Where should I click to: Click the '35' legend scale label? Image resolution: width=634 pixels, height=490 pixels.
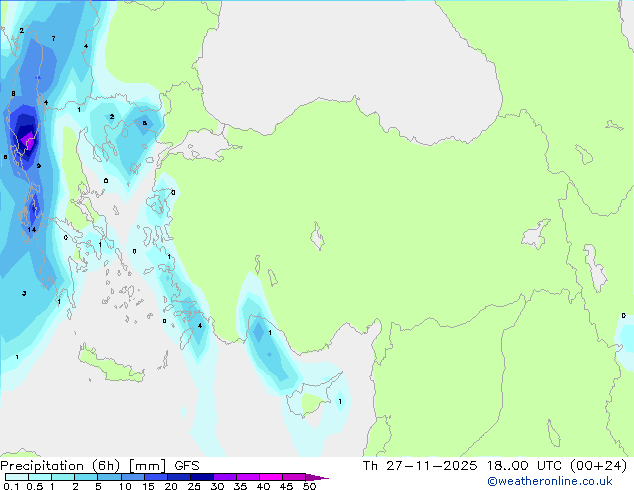tap(240, 486)
